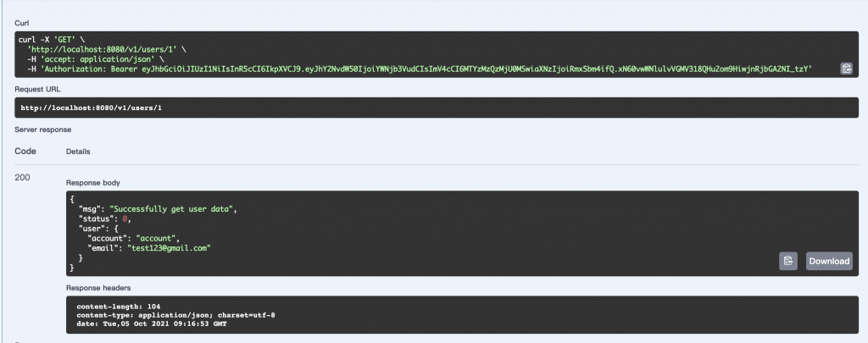Image resolution: width=868 pixels, height=343 pixels.
Task: Copy the response body to clipboard
Action: 788,261
